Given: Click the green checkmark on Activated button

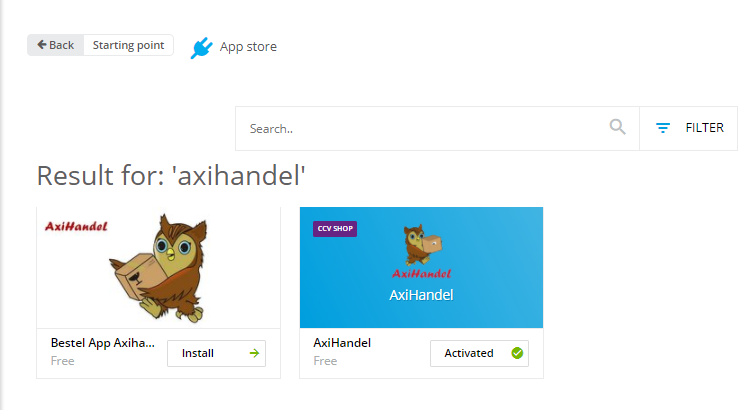Looking at the screenshot, I should pyautogui.click(x=517, y=353).
